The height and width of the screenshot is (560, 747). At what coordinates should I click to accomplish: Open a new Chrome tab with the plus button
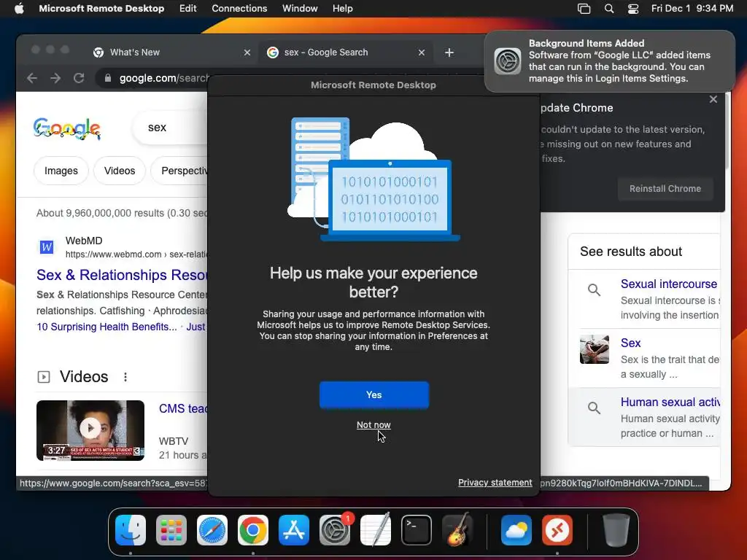(x=449, y=52)
